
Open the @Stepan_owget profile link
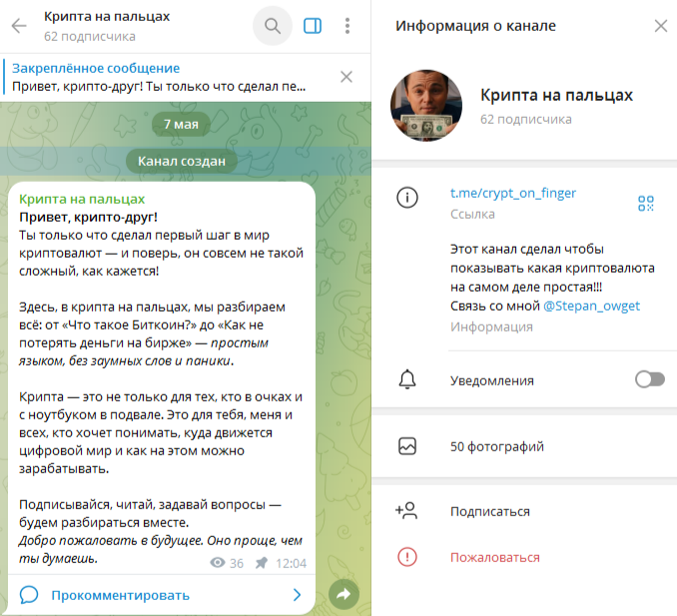point(591,307)
